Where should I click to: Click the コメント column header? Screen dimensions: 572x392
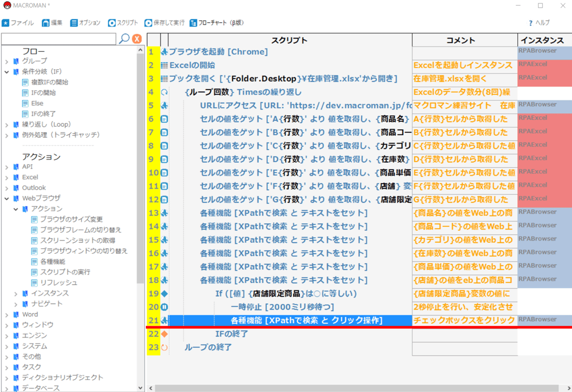pos(464,40)
